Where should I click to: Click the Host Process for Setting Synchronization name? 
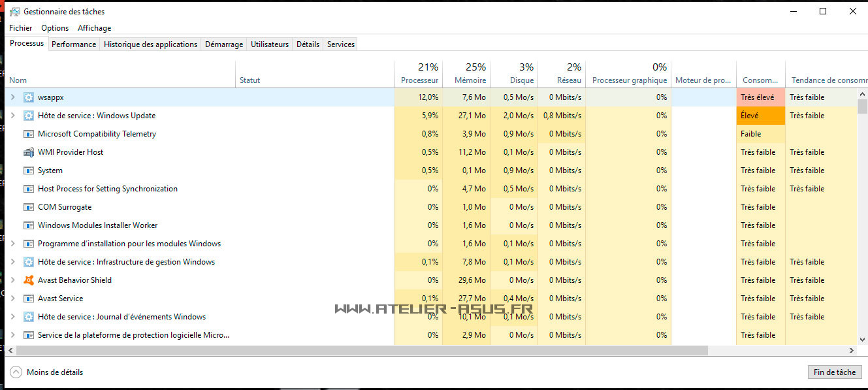click(108, 189)
